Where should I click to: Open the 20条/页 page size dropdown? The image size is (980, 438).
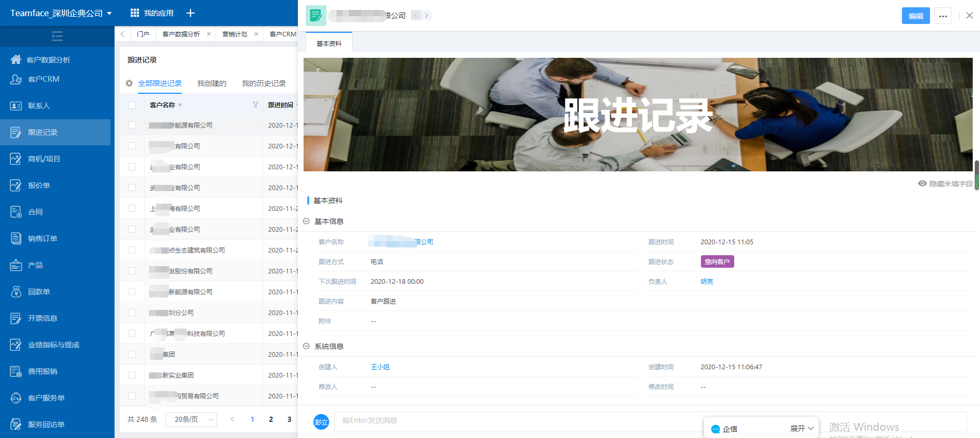point(191,419)
